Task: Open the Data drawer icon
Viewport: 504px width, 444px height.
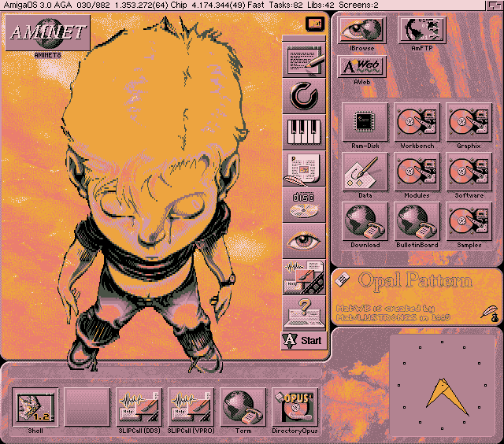Action: tap(365, 172)
